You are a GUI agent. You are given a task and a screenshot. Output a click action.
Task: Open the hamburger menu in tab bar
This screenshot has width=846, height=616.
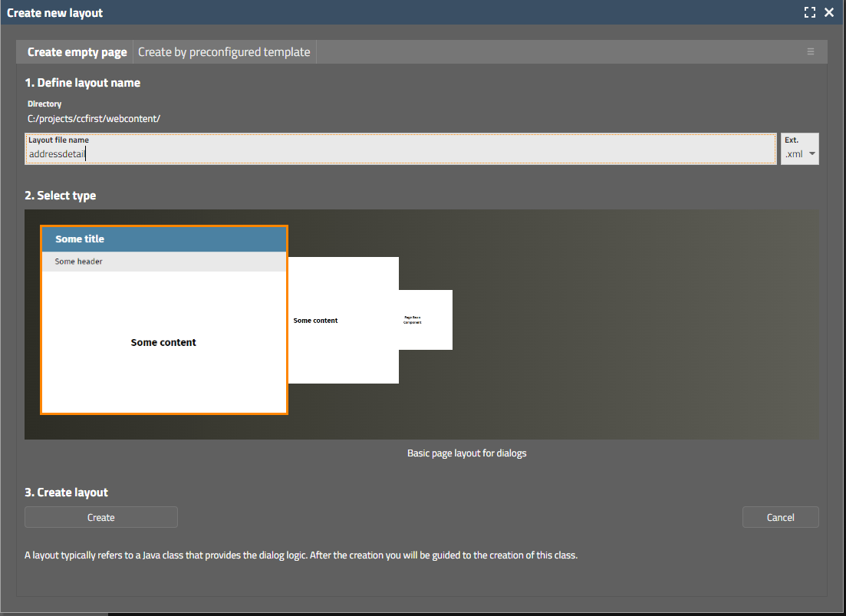pos(810,52)
